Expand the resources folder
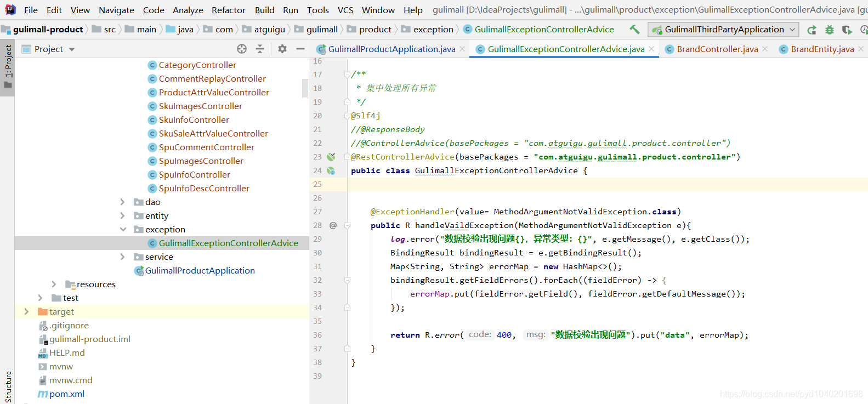The width and height of the screenshot is (868, 404). click(x=54, y=284)
